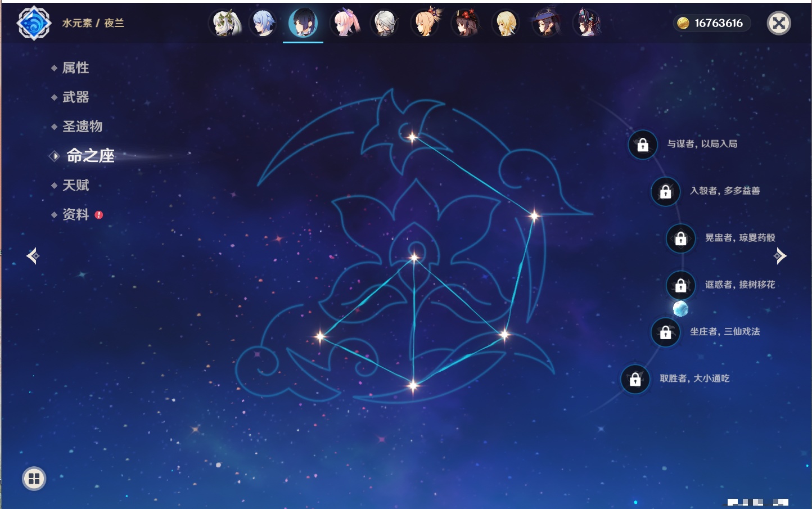Screen dimensions: 812x509
Task: Open the 资料 profile menu
Action: [75, 214]
